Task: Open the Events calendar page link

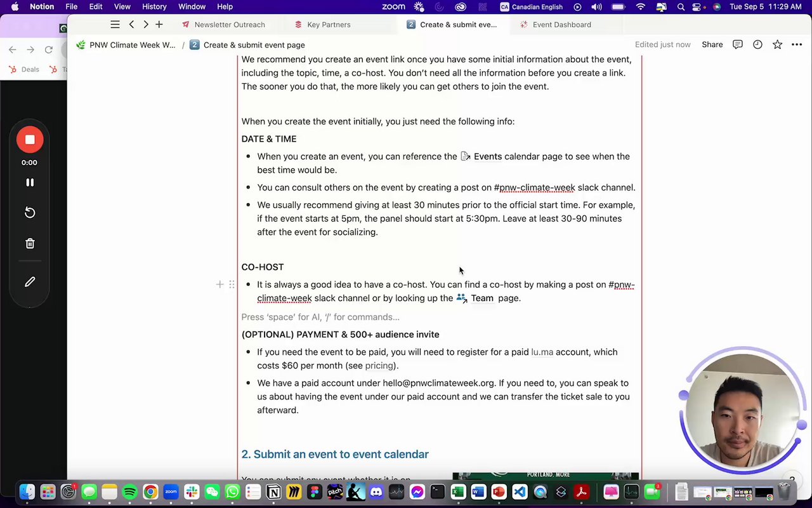Action: coord(481,156)
